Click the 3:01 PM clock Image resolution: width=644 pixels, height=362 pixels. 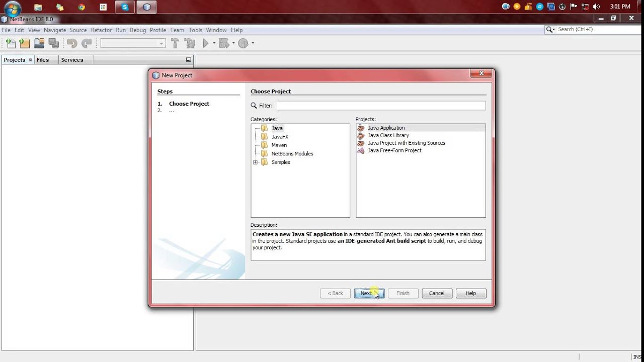tap(620, 7)
